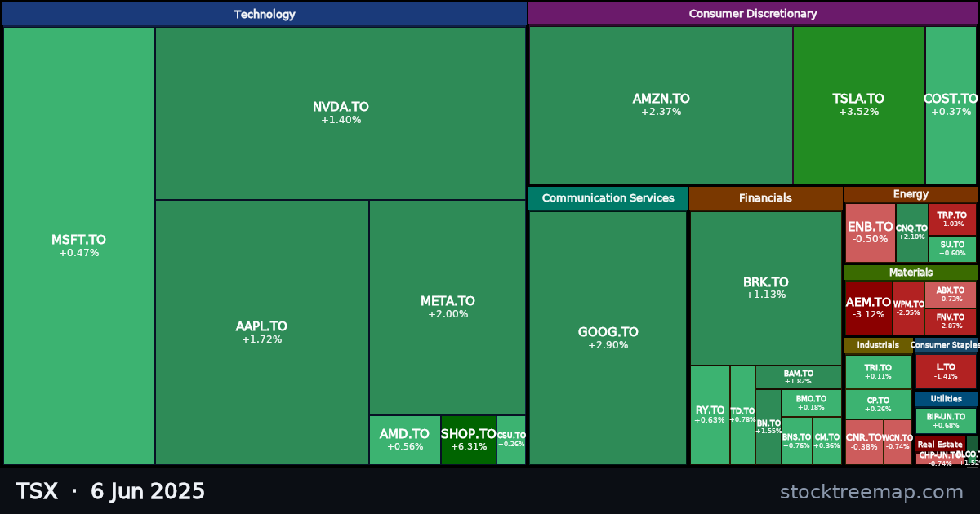The height and width of the screenshot is (514, 980).
Task: Select the BRK.TO tile
Action: [766, 288]
